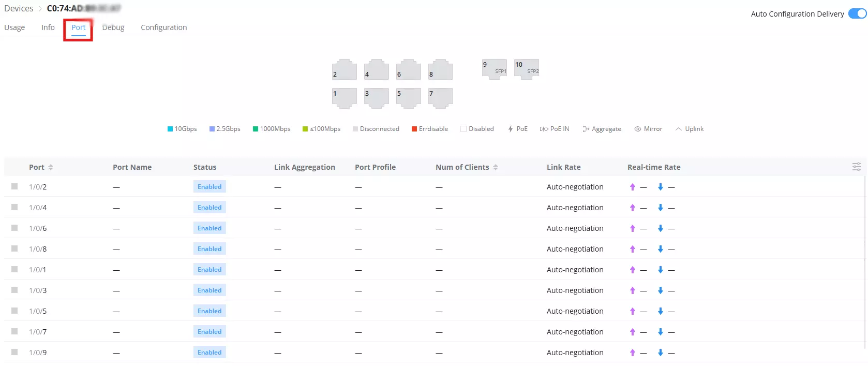Check the box for port 1/0/1

click(x=14, y=269)
